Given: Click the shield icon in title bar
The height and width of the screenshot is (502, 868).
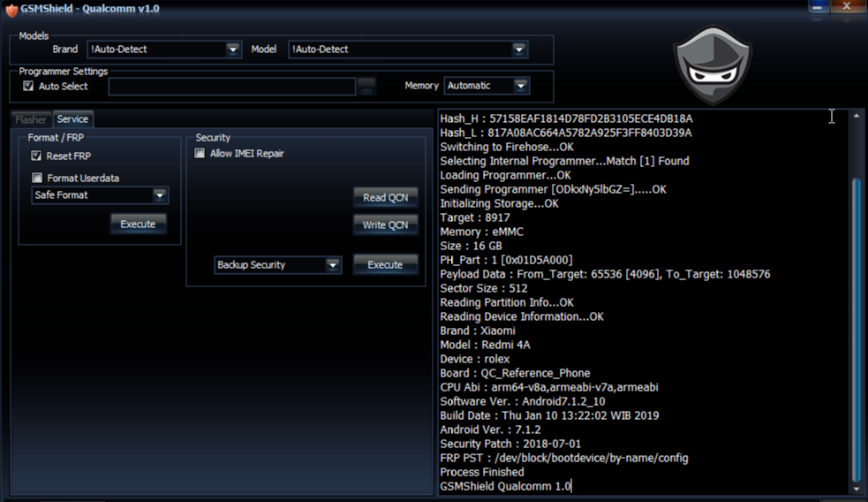Looking at the screenshot, I should click(x=11, y=10).
